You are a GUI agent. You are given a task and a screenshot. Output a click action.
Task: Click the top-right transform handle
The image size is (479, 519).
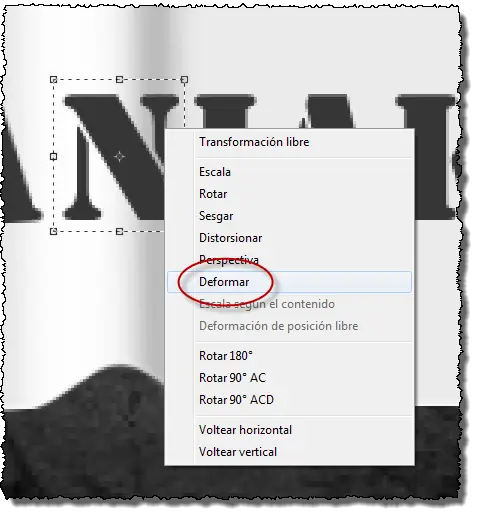pyautogui.click(x=184, y=79)
